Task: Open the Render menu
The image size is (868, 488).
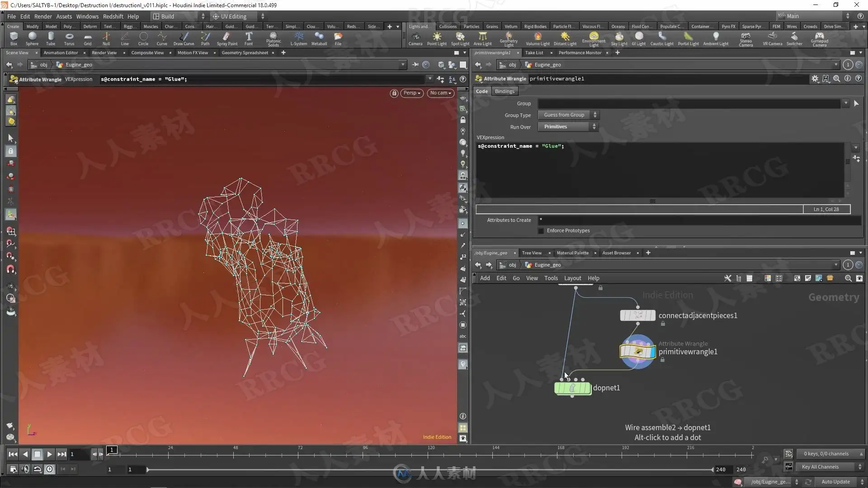Action: pos(43,16)
